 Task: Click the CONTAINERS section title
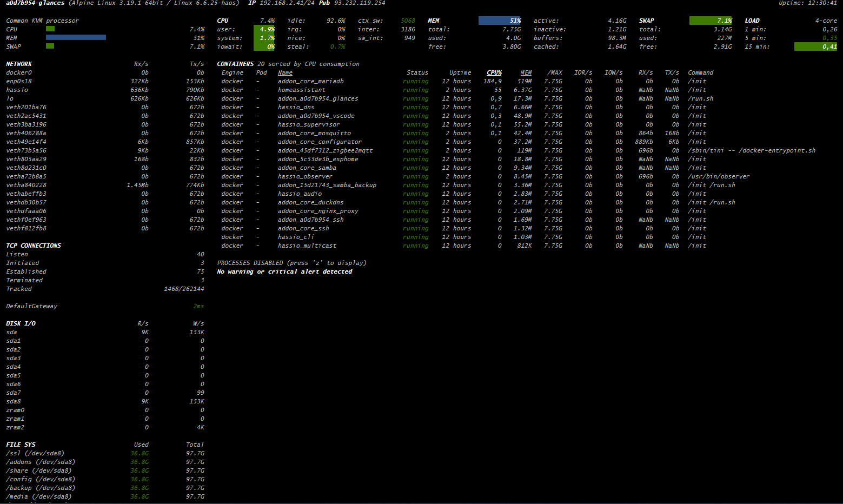(x=235, y=64)
